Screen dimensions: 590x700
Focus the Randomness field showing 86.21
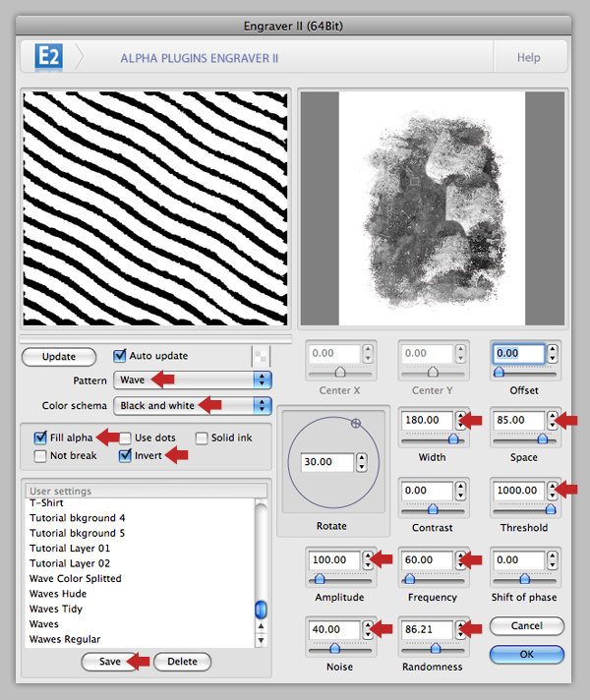click(x=428, y=629)
